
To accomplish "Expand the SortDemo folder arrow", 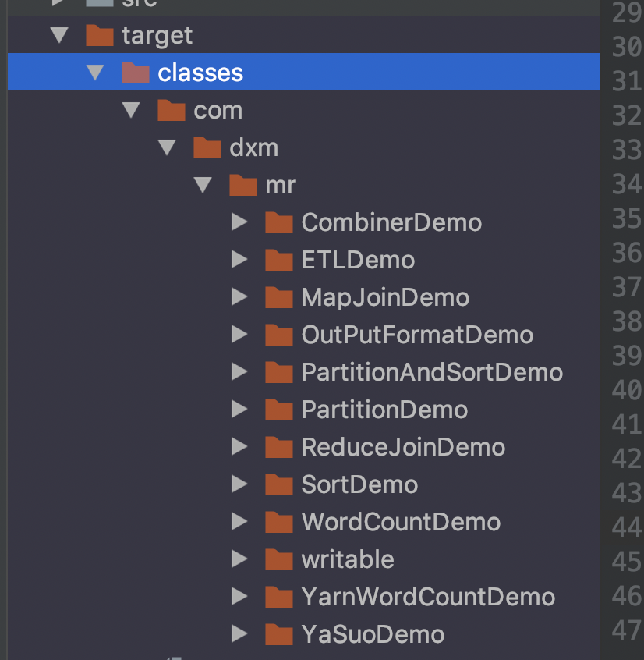I will [239, 485].
